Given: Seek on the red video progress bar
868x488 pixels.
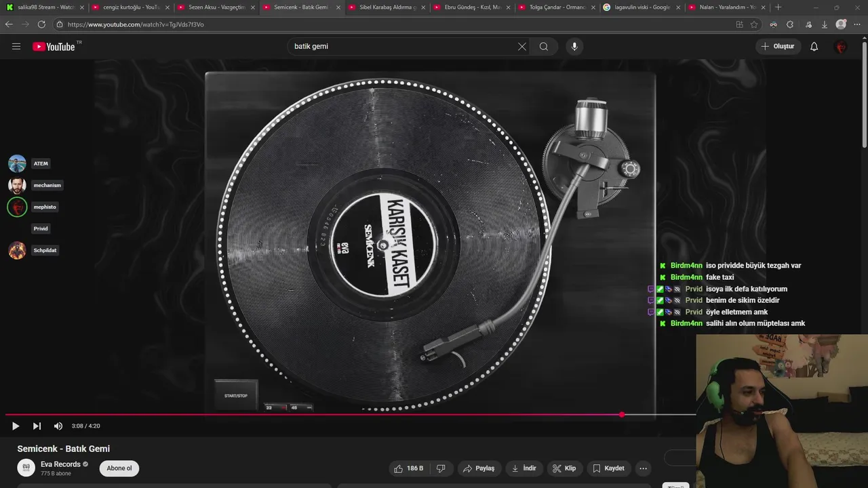Looking at the screenshot, I should coord(350,414).
